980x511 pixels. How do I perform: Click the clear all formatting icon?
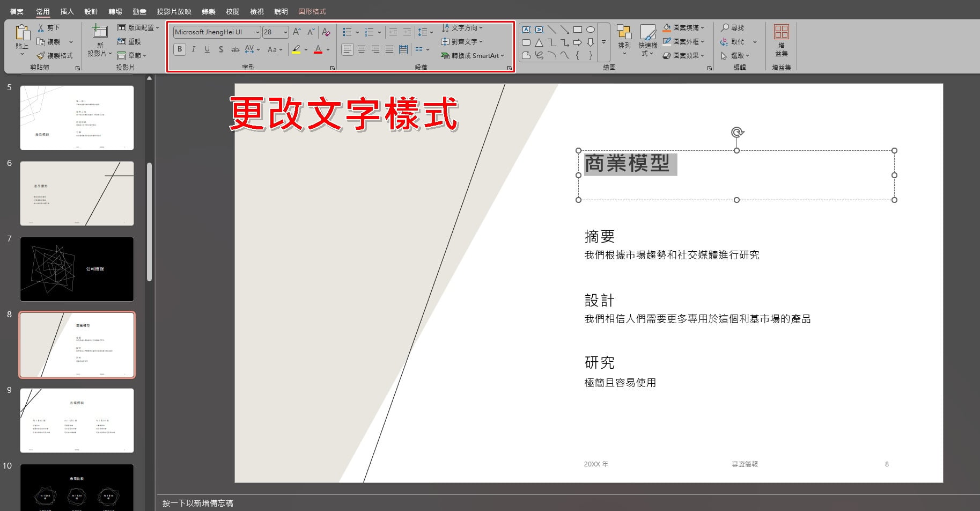[326, 32]
